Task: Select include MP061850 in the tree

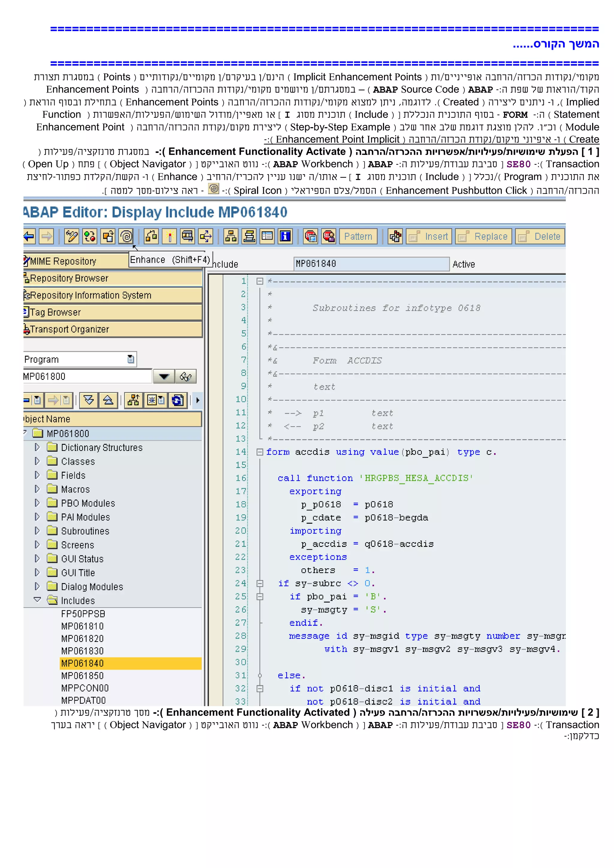Action: coord(82,676)
